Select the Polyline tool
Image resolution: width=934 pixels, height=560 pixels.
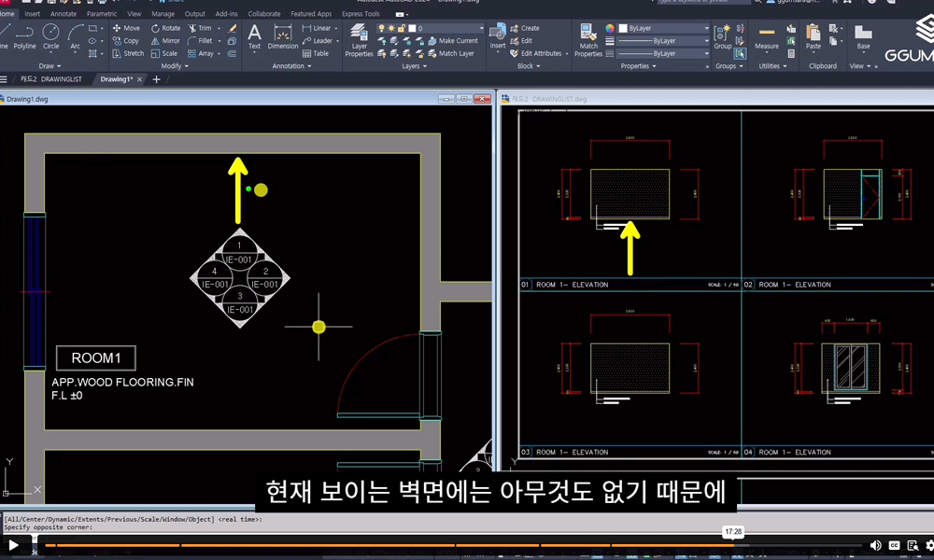24,37
